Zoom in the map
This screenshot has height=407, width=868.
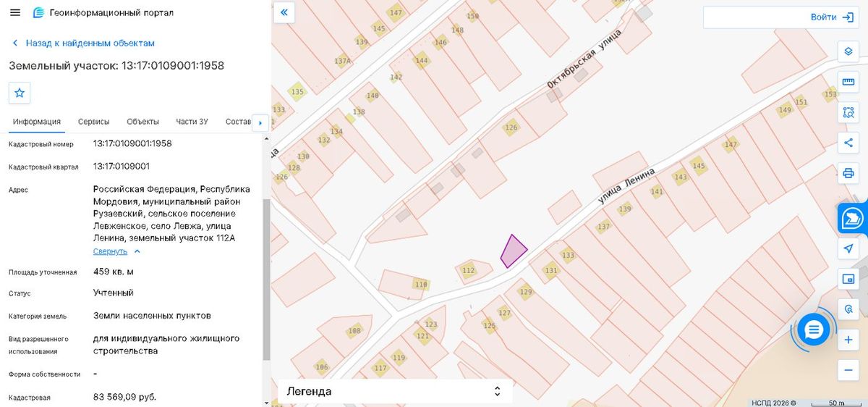[848, 340]
